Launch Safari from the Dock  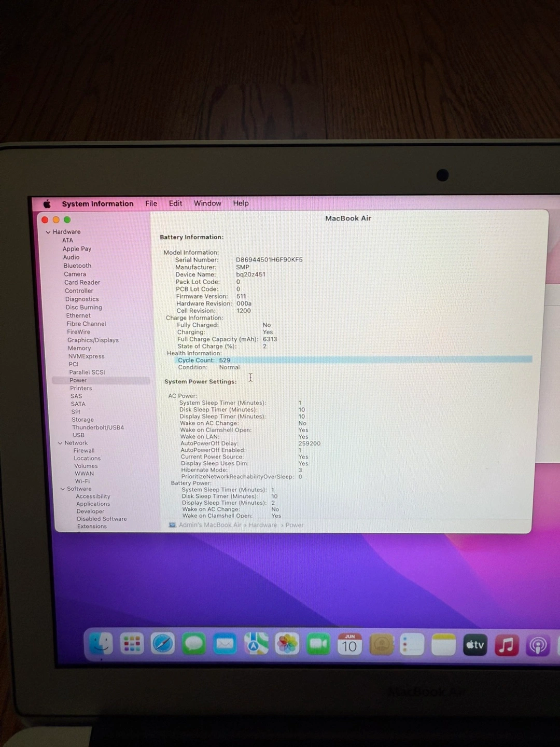pos(163,644)
